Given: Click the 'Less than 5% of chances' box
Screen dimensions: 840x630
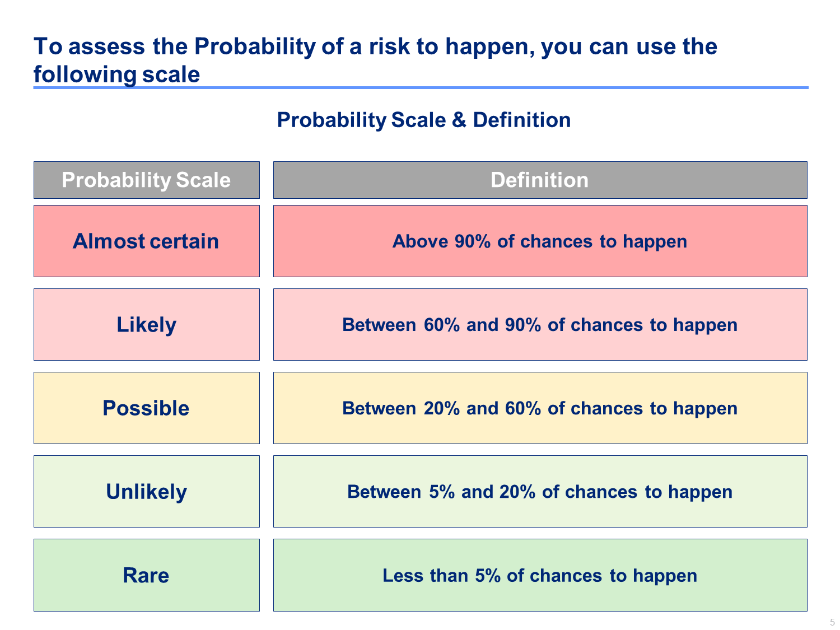Looking at the screenshot, I should pyautogui.click(x=540, y=575).
